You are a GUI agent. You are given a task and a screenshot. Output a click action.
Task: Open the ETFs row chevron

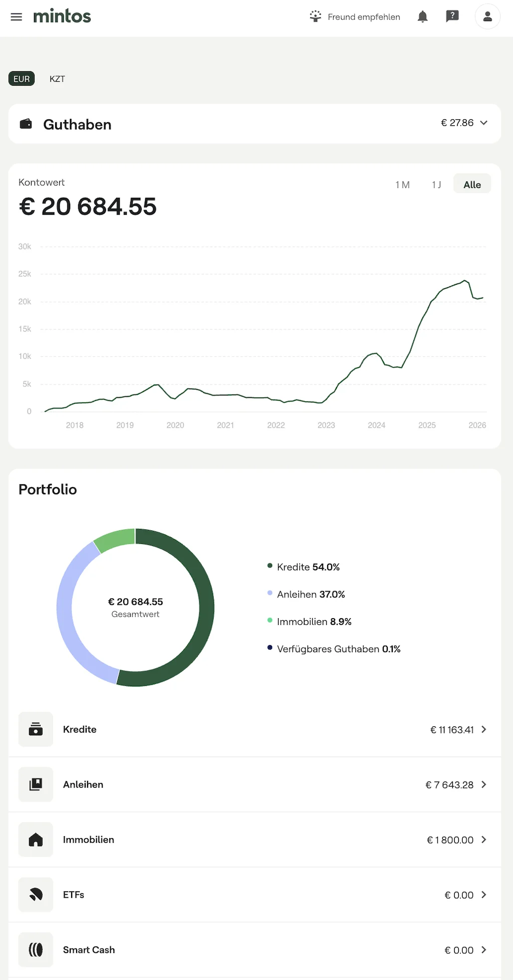[484, 895]
